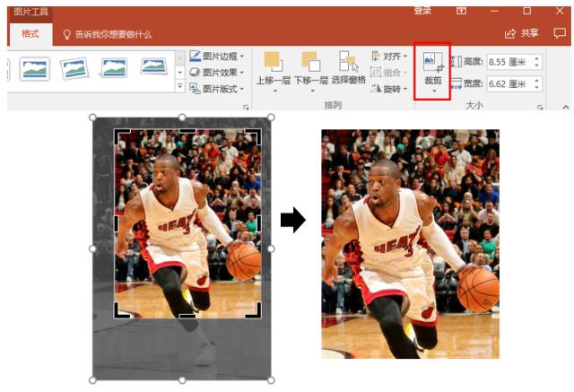The height and width of the screenshot is (392, 574).
Task: Click top-middle crop edge handle
Action: point(187,131)
